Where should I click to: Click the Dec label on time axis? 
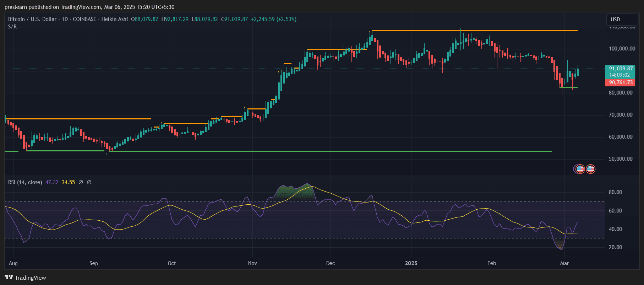(331, 263)
